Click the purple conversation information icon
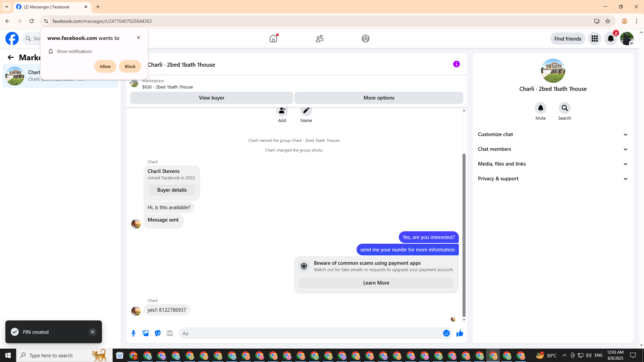This screenshot has width=644, height=362. [x=456, y=64]
